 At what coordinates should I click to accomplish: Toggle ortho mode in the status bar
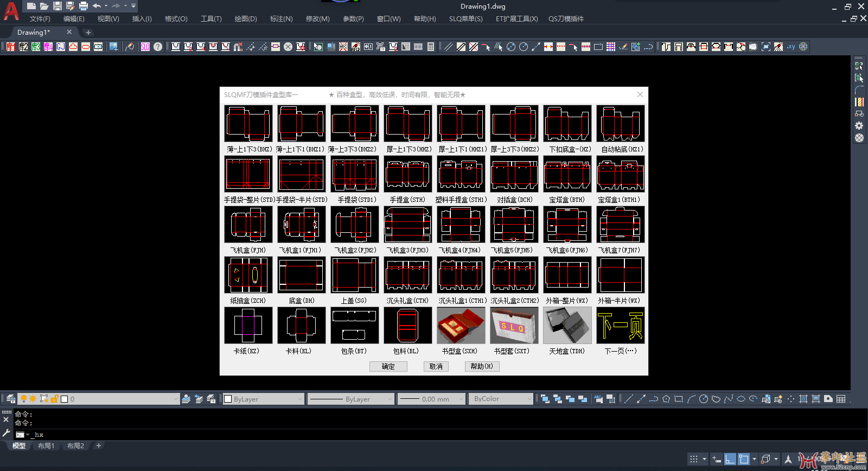click(x=730, y=459)
